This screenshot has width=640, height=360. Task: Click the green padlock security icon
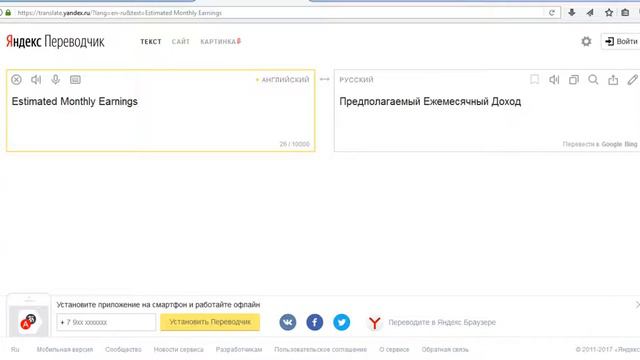click(x=8, y=13)
